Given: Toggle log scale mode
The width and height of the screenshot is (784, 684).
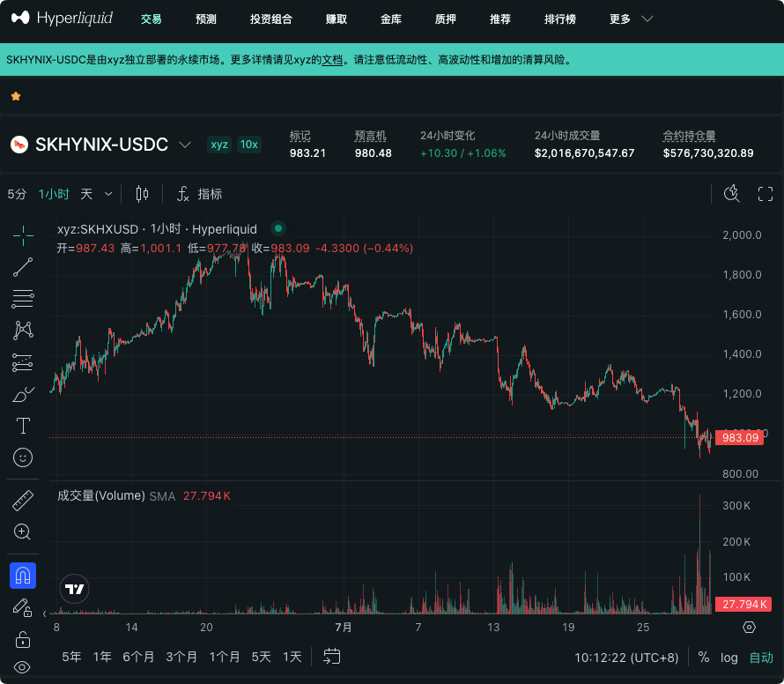Looking at the screenshot, I should [x=729, y=658].
